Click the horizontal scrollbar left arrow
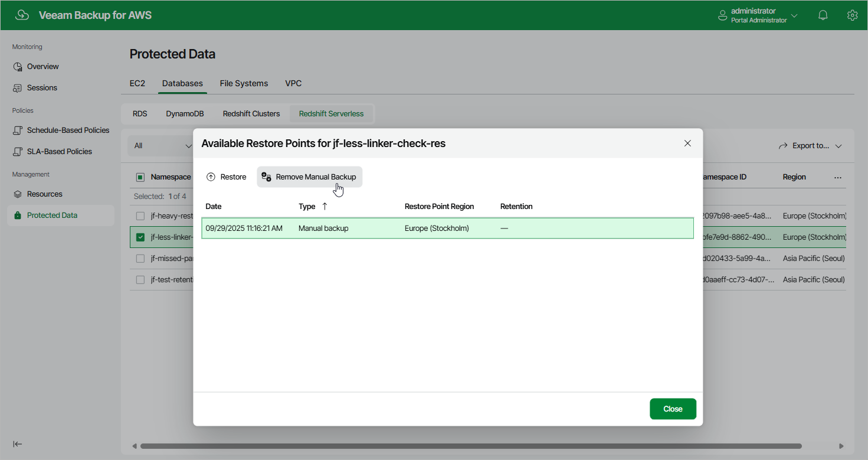The width and height of the screenshot is (868, 460). [x=135, y=446]
